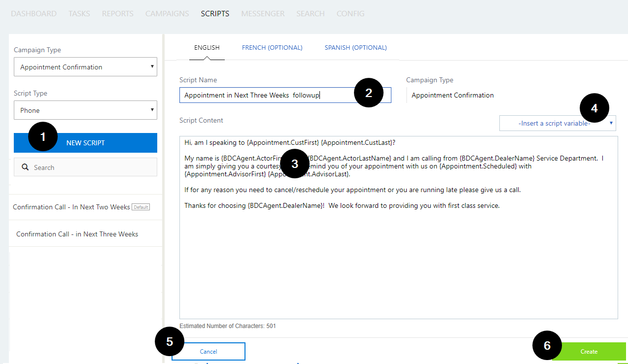Open the Messenger menu item
This screenshot has width=628, height=364.
point(263,14)
